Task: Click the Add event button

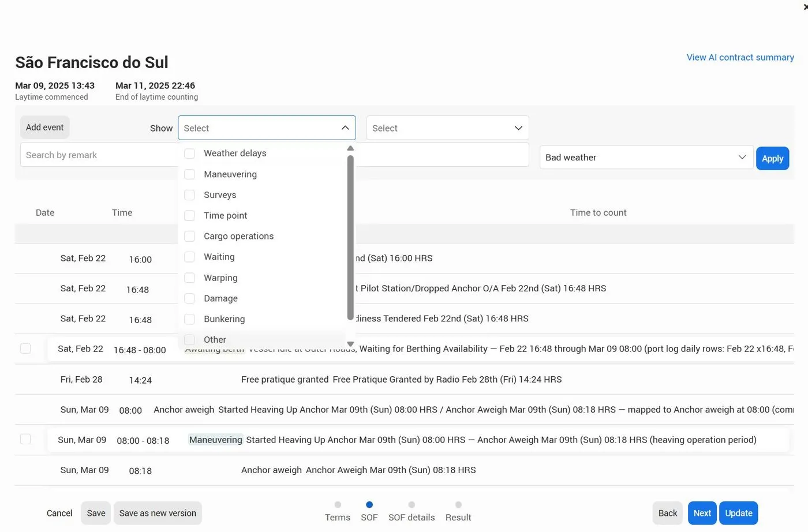Action: [x=45, y=128]
